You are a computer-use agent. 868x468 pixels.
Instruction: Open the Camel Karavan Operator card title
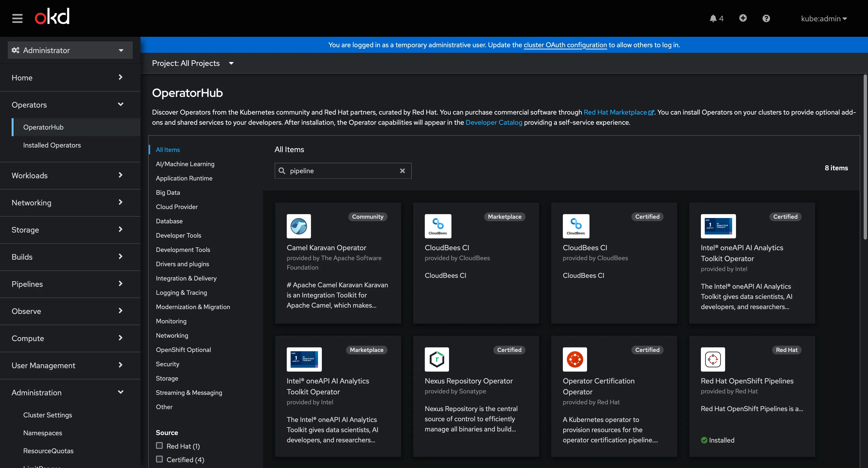pos(326,248)
